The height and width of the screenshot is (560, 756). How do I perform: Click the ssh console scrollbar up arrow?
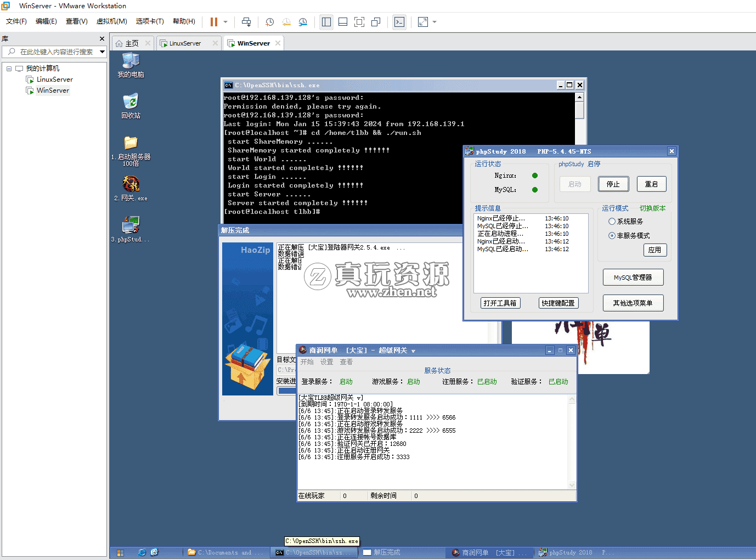point(579,97)
